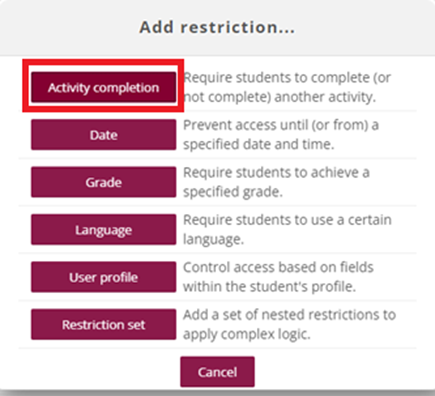The image size is (435, 396).
Task: Restrict access by student's profile fields
Action: (103, 277)
